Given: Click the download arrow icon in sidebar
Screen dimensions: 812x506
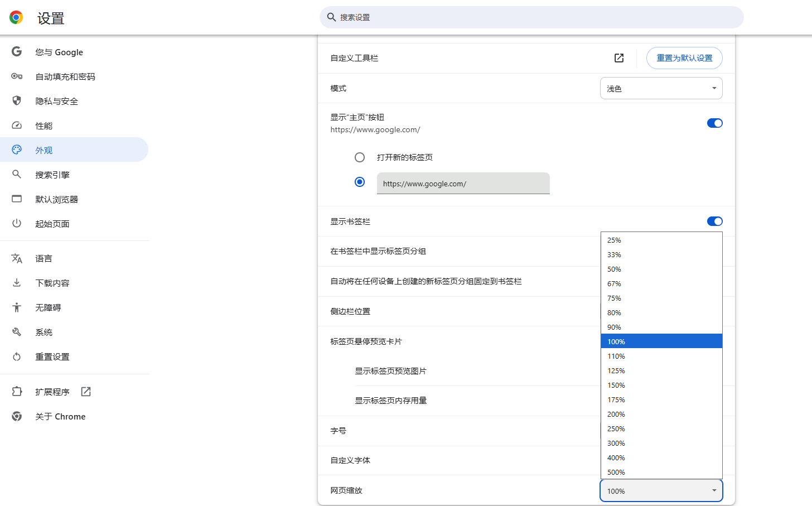Looking at the screenshot, I should point(17,282).
